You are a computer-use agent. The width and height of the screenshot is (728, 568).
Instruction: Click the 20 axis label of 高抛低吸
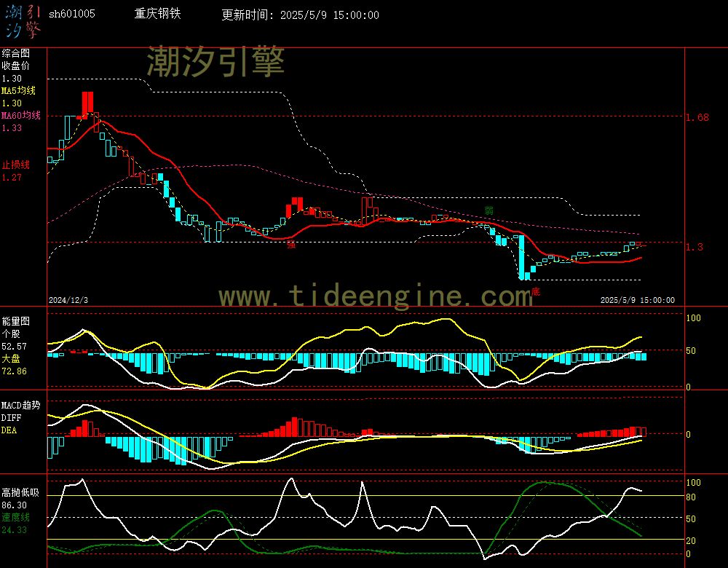pyautogui.click(x=691, y=541)
